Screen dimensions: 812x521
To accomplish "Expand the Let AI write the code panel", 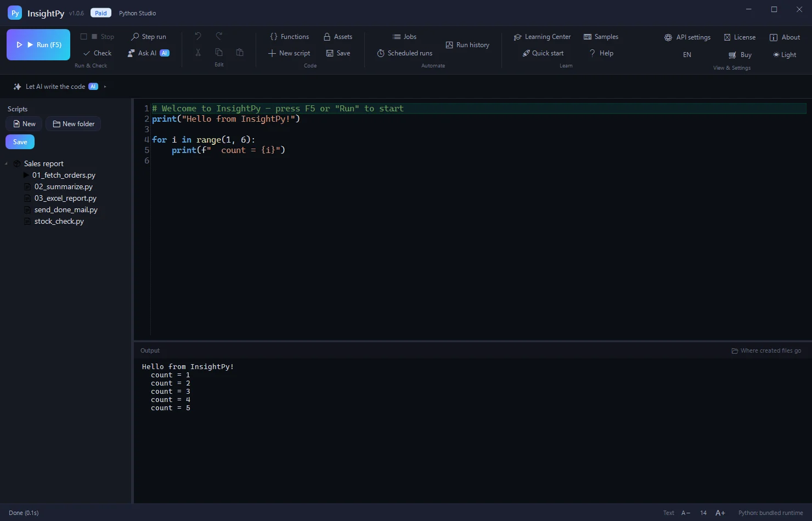I will [60, 87].
